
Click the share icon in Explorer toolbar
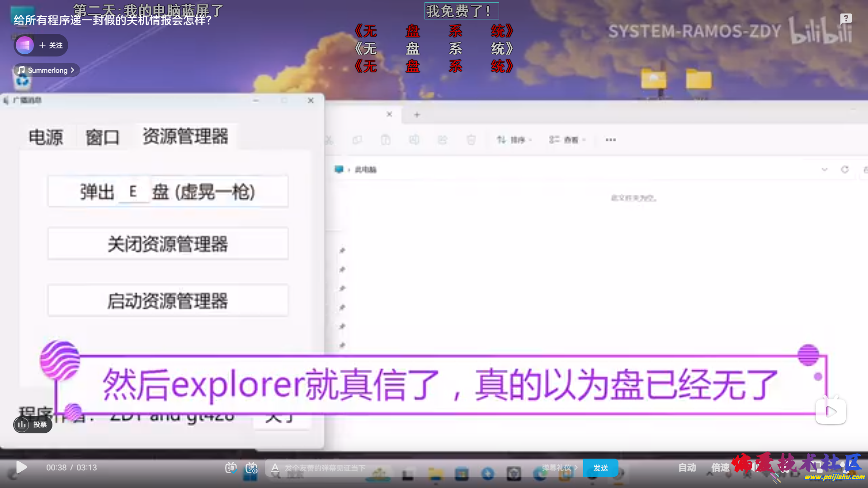[443, 140]
